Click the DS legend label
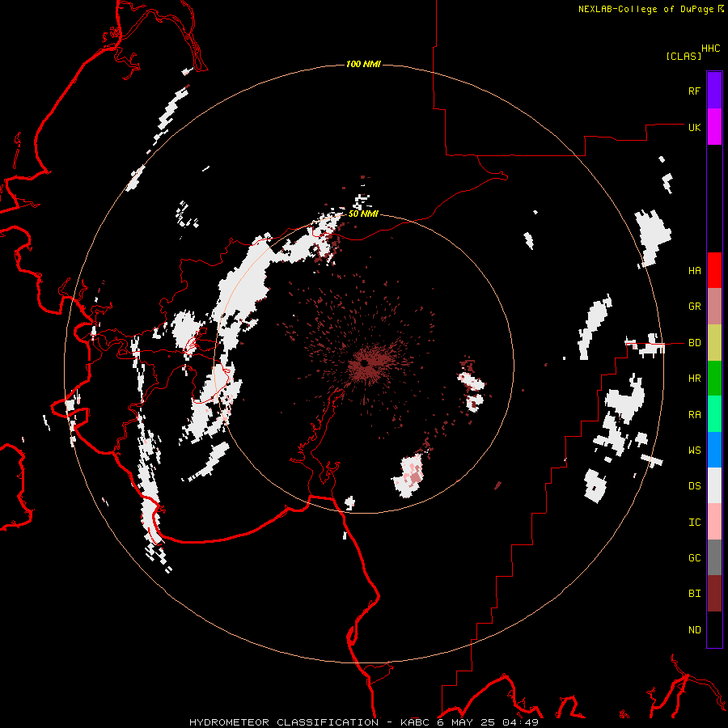The height and width of the screenshot is (728, 728). (694, 486)
